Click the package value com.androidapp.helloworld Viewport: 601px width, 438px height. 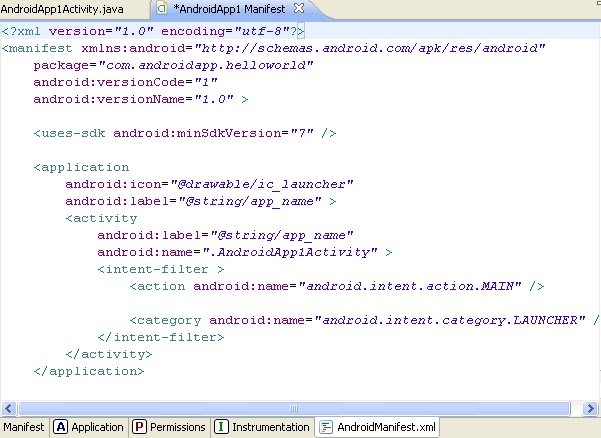206,65
